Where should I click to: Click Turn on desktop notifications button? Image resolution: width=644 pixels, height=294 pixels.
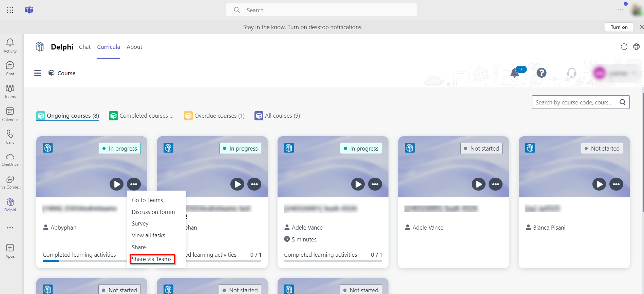619,27
